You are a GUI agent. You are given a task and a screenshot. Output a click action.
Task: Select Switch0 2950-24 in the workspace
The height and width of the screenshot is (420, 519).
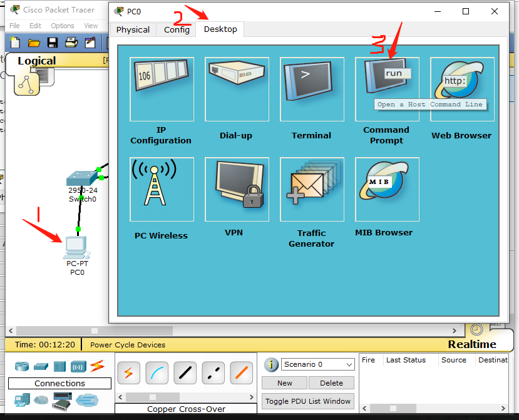pyautogui.click(x=82, y=178)
